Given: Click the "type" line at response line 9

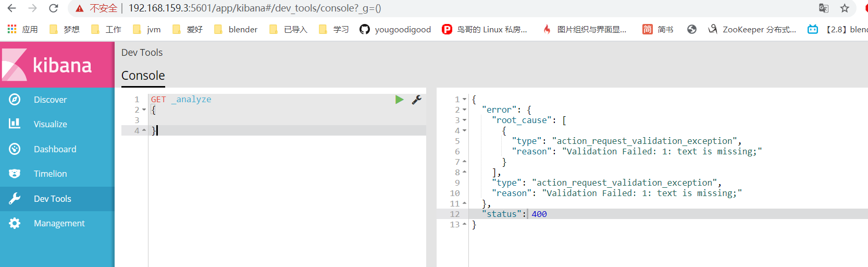Looking at the screenshot, I should pyautogui.click(x=607, y=183).
